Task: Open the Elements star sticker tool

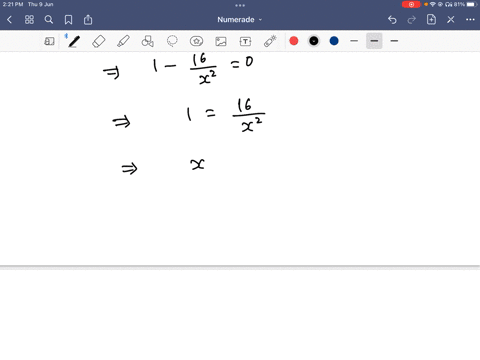Action: pos(196,41)
